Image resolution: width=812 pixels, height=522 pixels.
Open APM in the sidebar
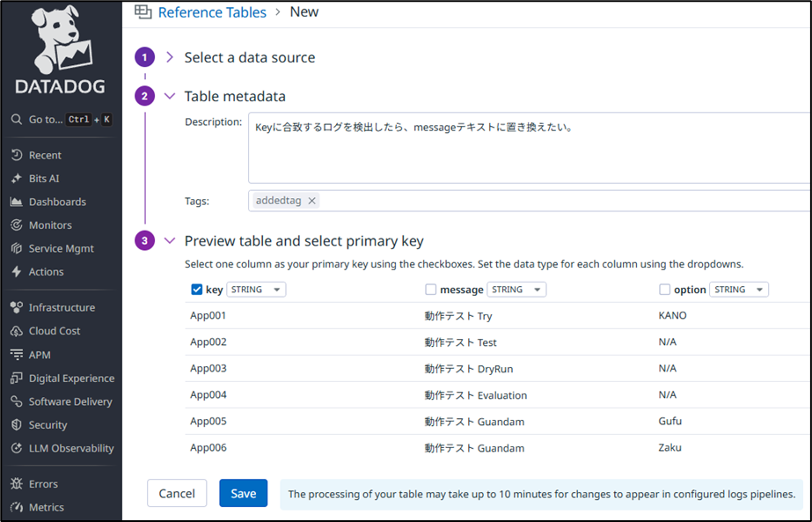[x=40, y=355]
